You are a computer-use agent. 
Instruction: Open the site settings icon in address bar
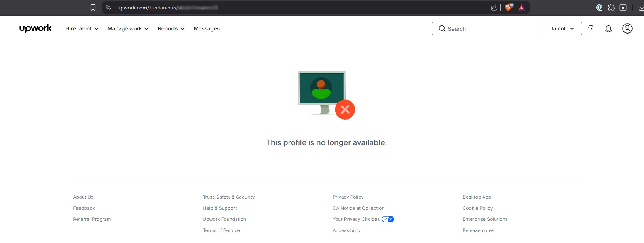pyautogui.click(x=108, y=8)
